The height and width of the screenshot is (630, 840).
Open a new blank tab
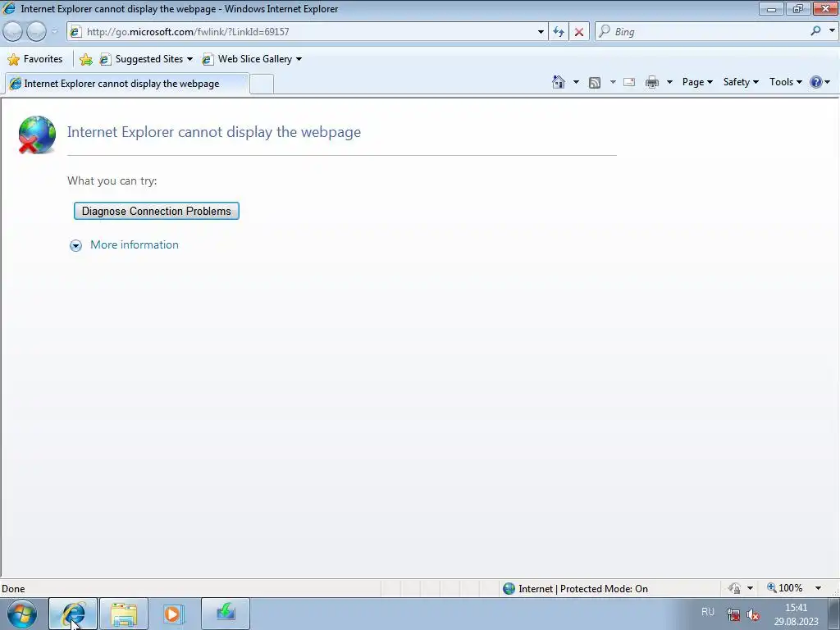tap(262, 84)
